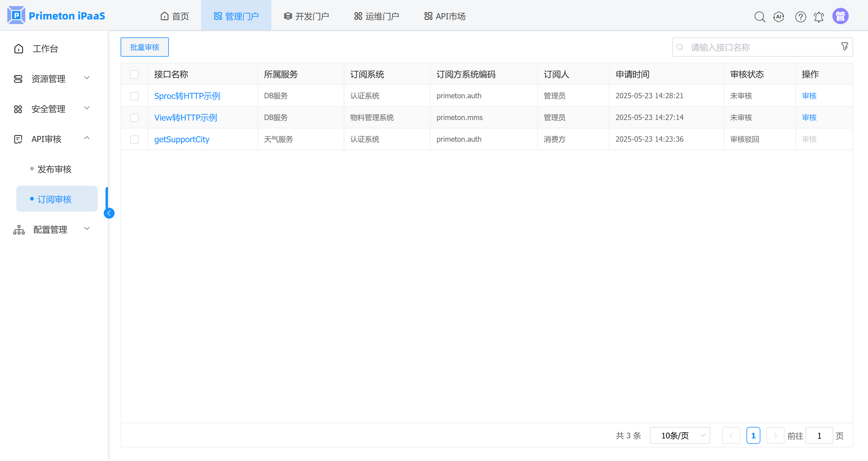Open the 10条/页 page size dropdown
The width and height of the screenshot is (868, 461).
(680, 435)
